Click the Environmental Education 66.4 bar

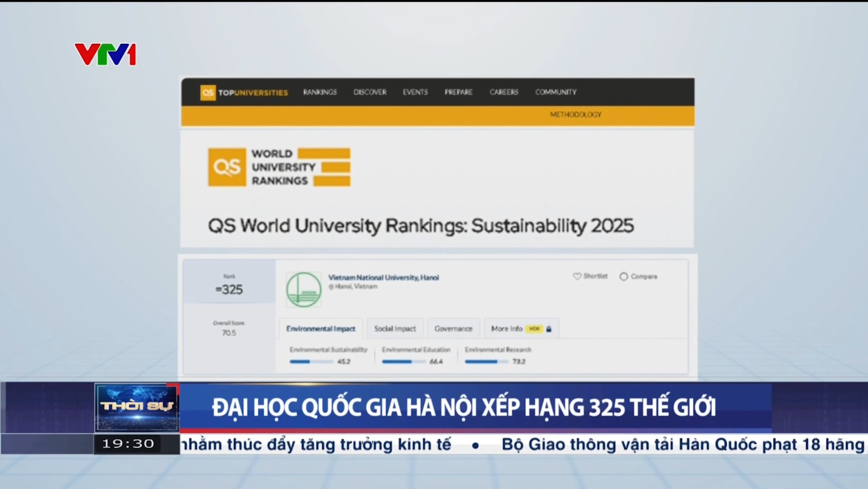click(404, 362)
